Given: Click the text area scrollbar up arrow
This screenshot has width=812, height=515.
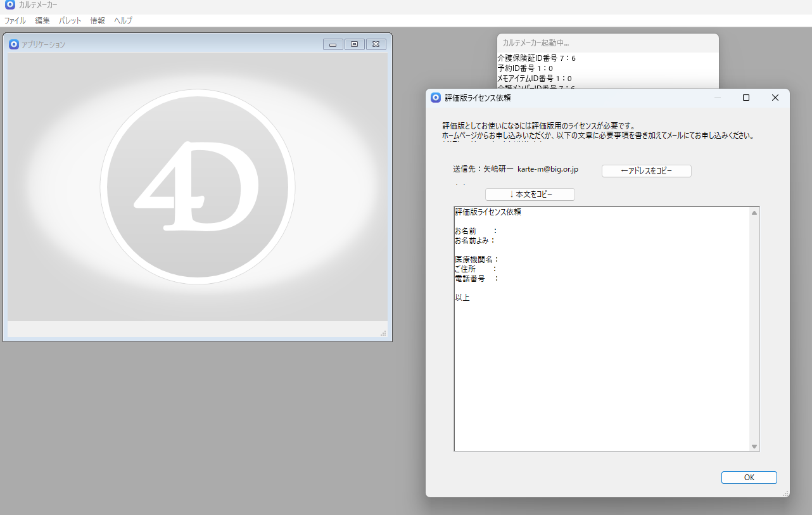Looking at the screenshot, I should coord(754,213).
